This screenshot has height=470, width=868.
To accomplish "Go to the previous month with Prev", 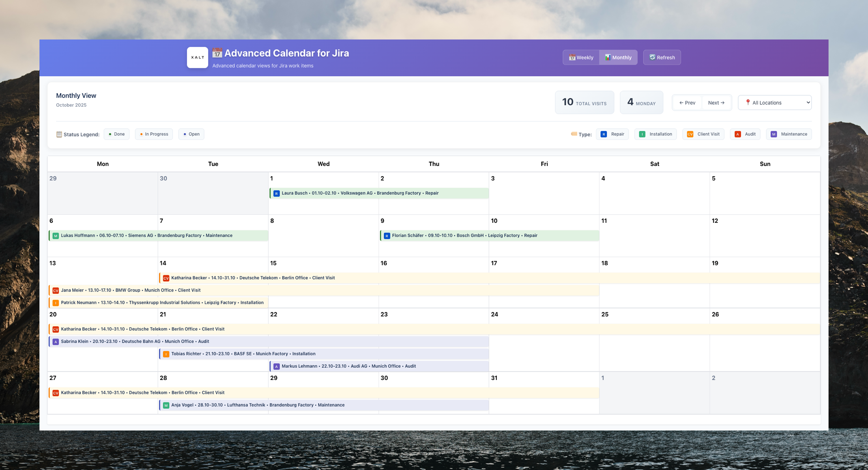I will [687, 103].
